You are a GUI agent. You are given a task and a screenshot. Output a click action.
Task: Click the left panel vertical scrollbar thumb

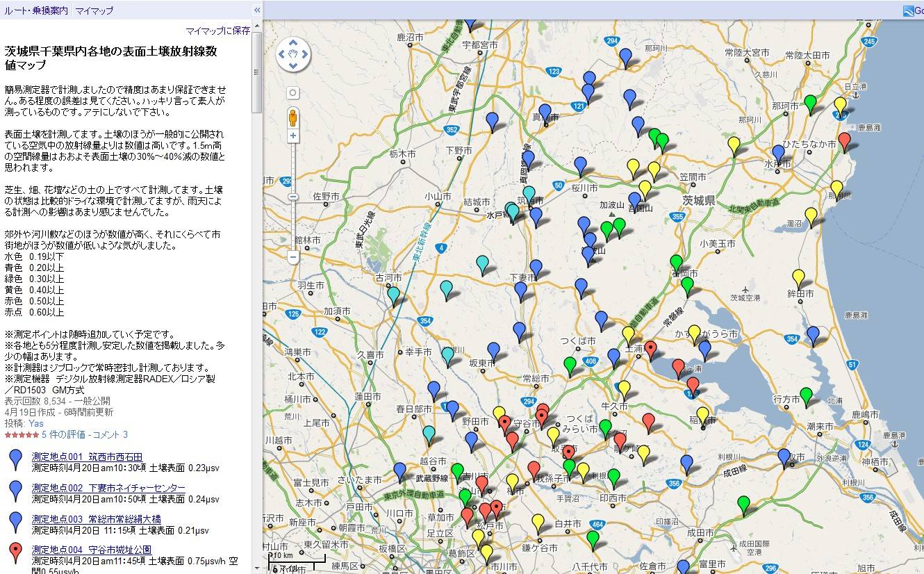tap(256, 73)
